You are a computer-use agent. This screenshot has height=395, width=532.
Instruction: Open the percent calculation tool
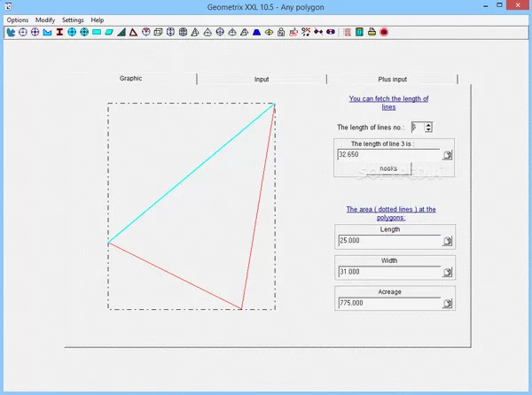tap(306, 32)
